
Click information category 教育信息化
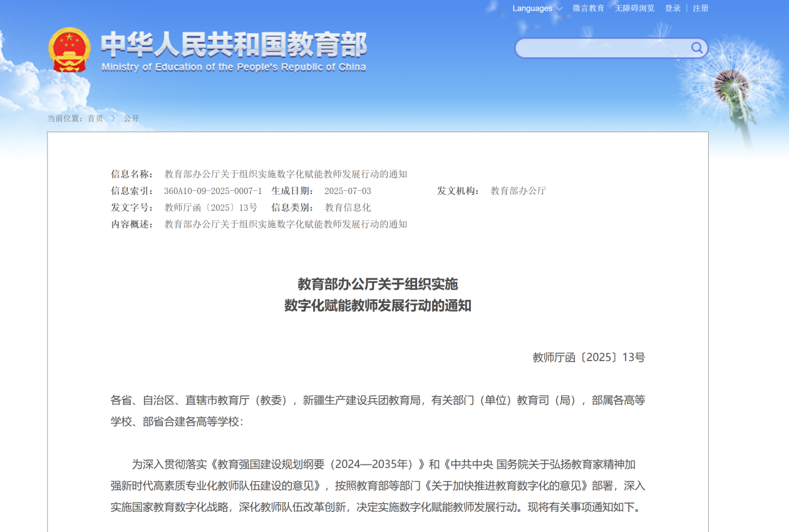[348, 207]
